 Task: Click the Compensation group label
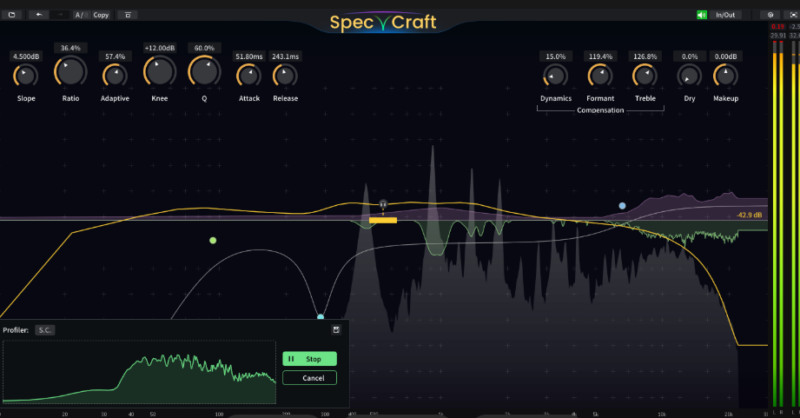pyautogui.click(x=601, y=110)
